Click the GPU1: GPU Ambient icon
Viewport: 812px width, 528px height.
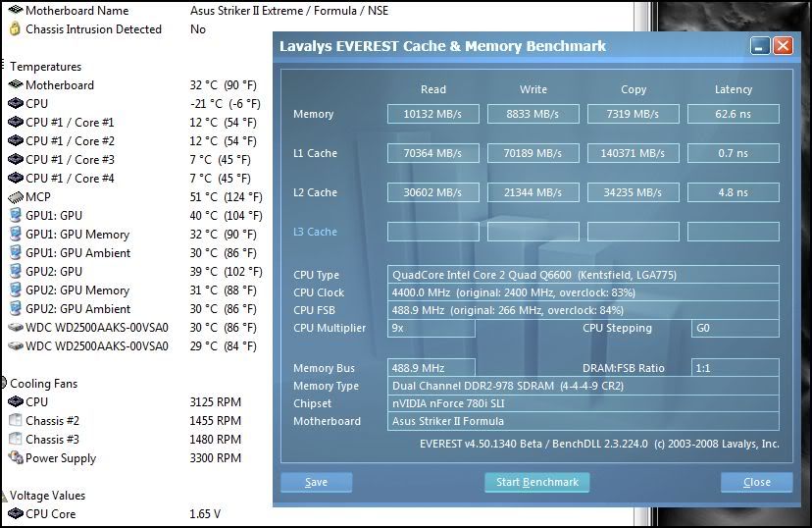[x=16, y=252]
